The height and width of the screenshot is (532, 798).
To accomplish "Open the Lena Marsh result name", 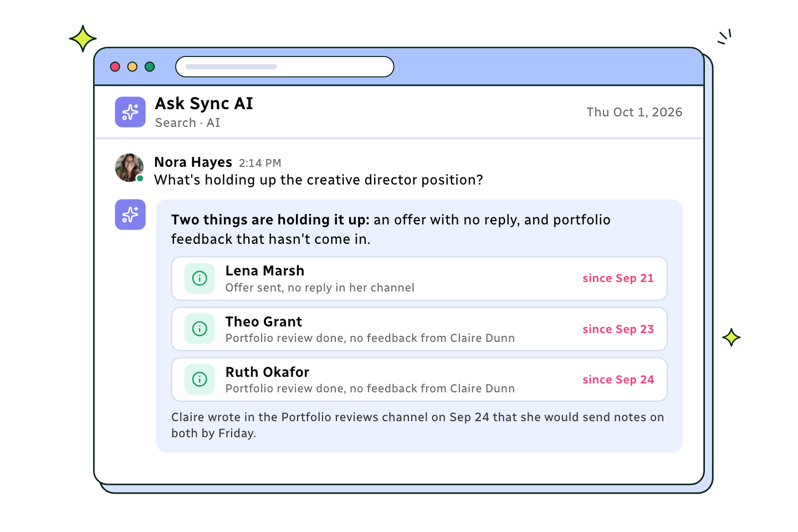I will point(265,270).
